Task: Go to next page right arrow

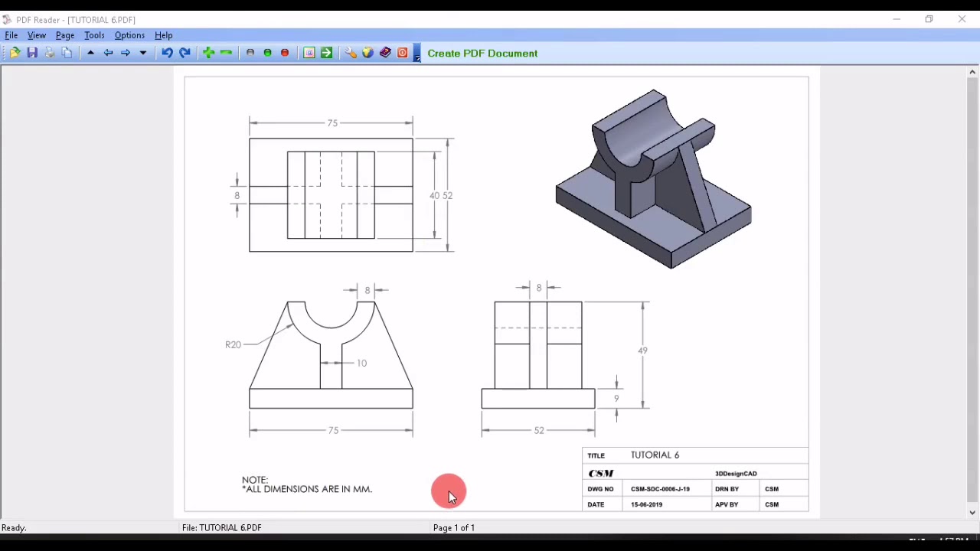Action: coord(126,53)
